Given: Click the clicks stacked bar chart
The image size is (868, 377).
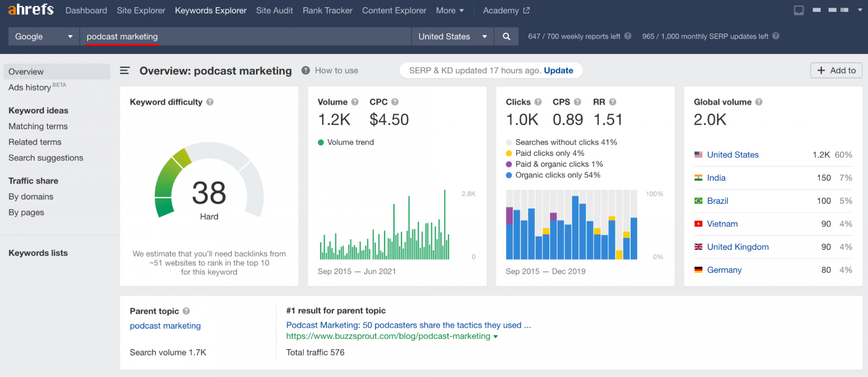Looking at the screenshot, I should point(571,225).
